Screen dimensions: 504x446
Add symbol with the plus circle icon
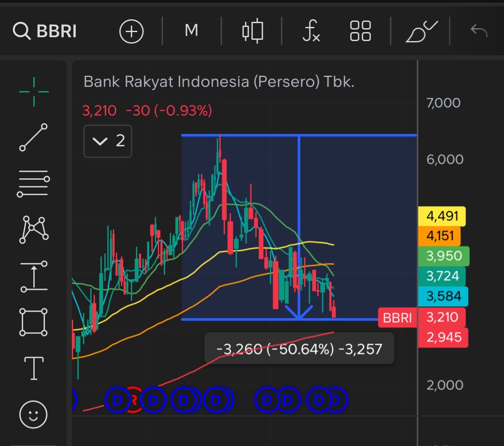[131, 32]
